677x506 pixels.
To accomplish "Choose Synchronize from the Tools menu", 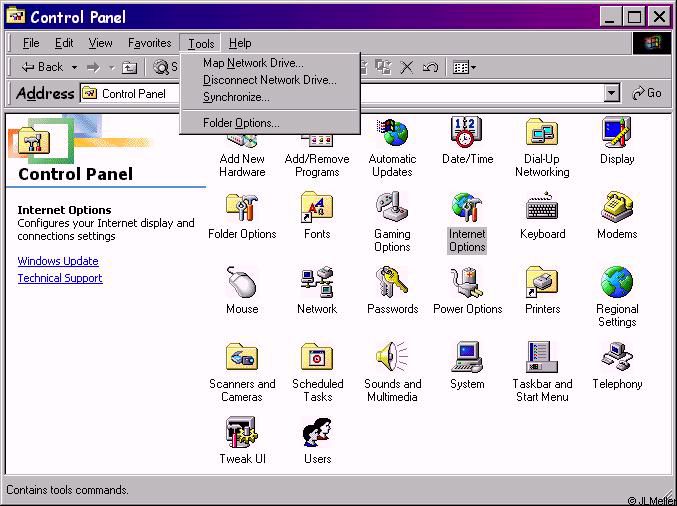I will pyautogui.click(x=270, y=97).
